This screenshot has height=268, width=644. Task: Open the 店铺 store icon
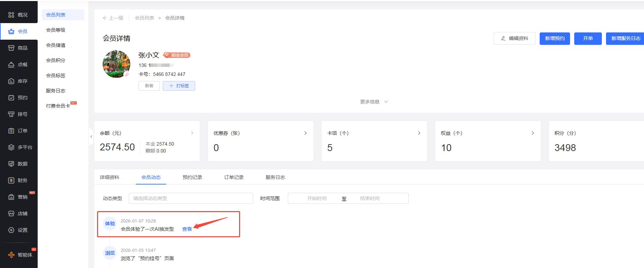11,214
